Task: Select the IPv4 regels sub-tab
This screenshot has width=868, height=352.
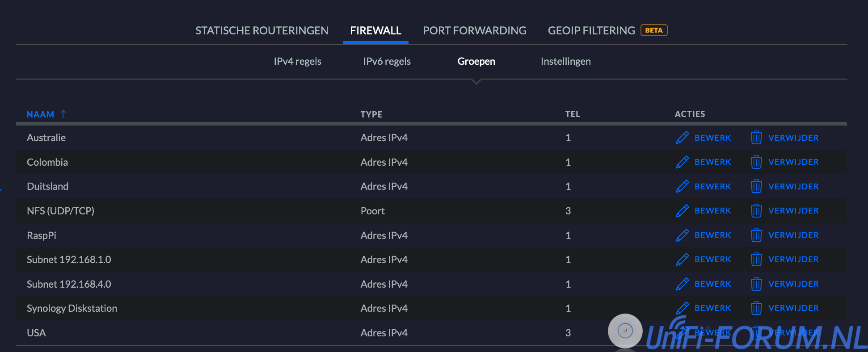Action: pos(297,61)
